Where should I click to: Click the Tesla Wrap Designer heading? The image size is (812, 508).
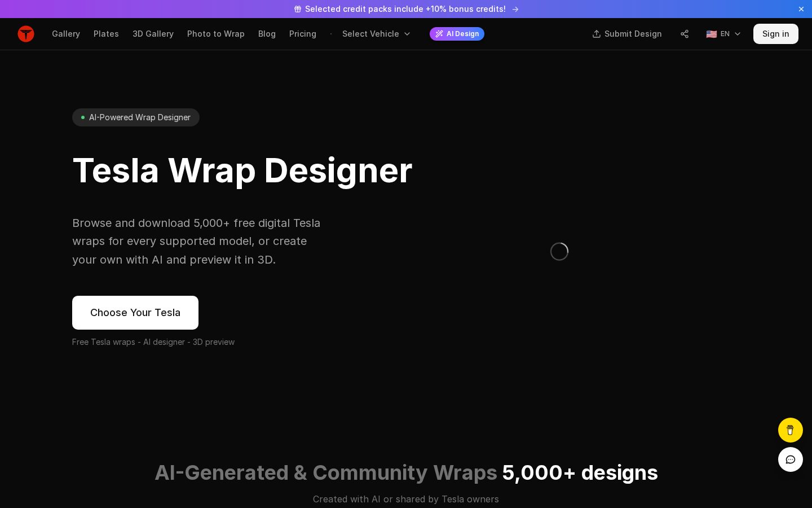pos(242,170)
